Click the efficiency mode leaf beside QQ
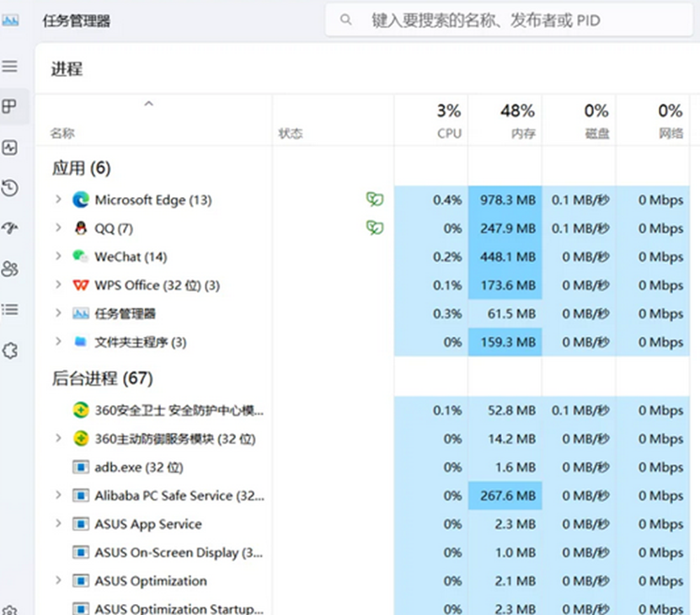The width and height of the screenshot is (700, 615). (374, 228)
